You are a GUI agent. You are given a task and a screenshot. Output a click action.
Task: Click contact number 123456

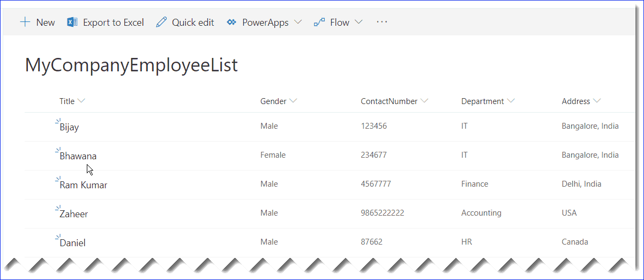coord(373,126)
